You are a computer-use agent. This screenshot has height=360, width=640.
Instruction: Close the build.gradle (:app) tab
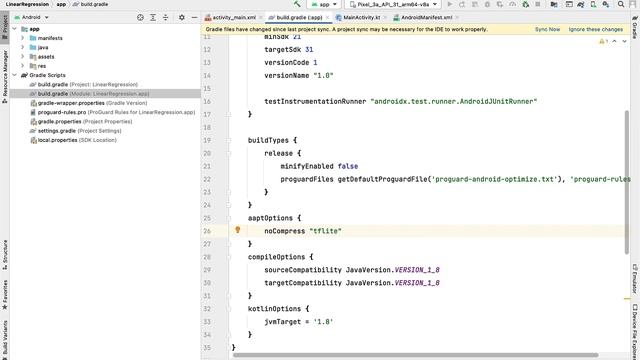pyautogui.click(x=327, y=17)
